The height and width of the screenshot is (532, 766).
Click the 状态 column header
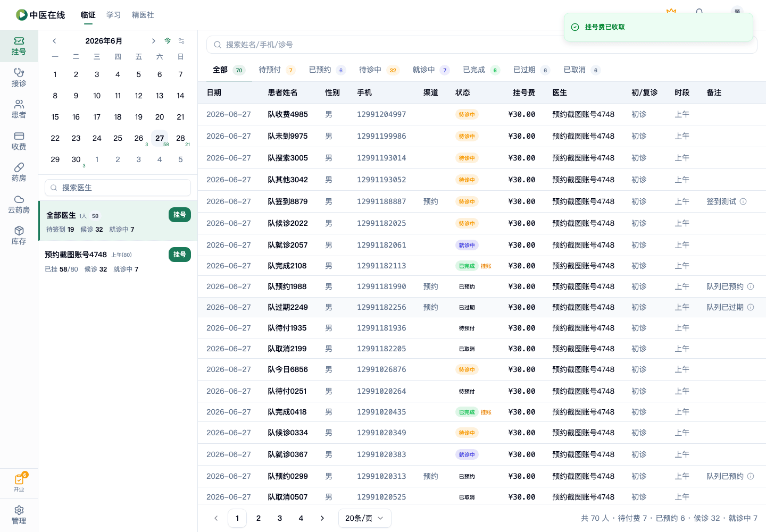[463, 92]
